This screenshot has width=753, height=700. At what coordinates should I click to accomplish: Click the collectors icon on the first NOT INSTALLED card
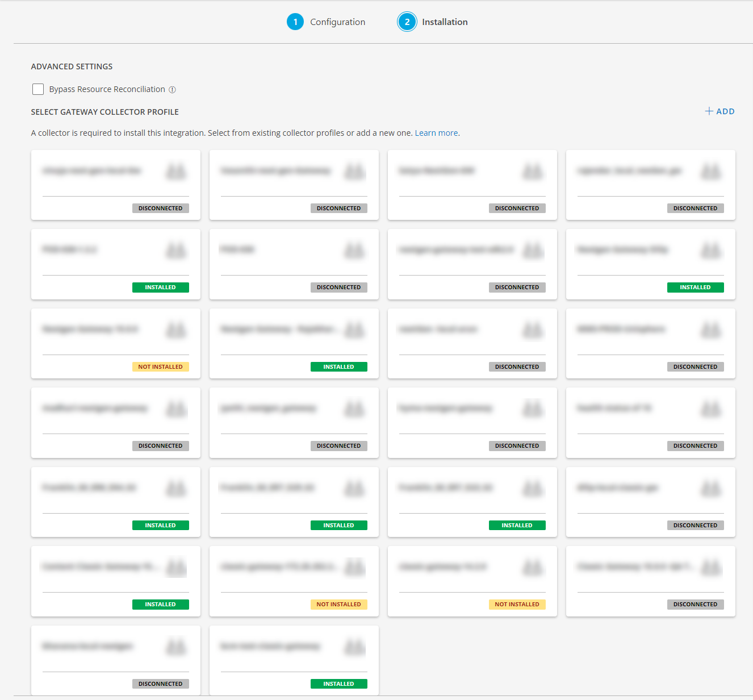pyautogui.click(x=176, y=328)
